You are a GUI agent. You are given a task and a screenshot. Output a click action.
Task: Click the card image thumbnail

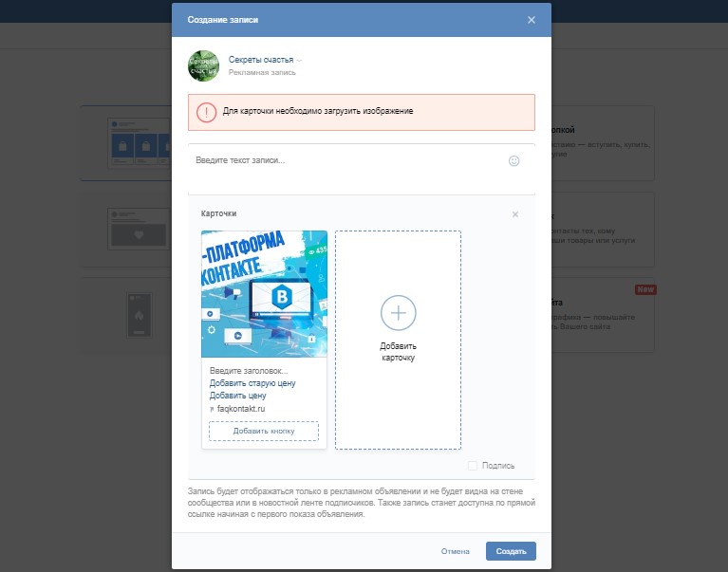click(264, 294)
